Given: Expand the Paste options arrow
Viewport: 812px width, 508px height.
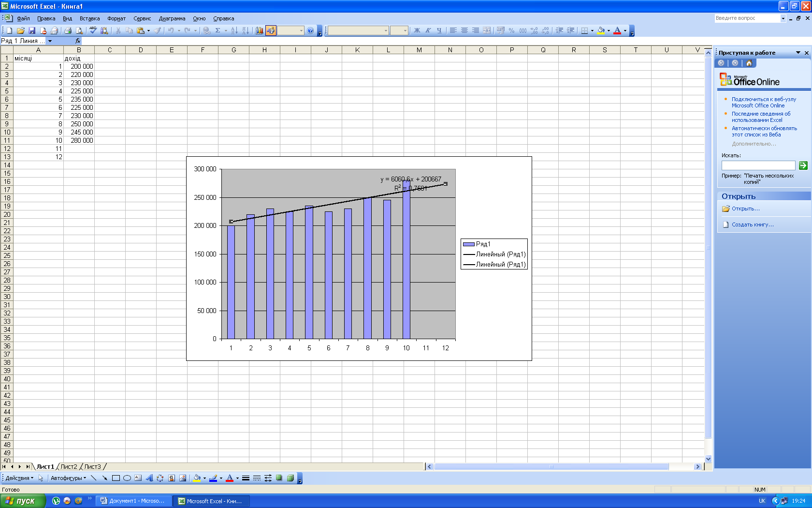Looking at the screenshot, I should tap(148, 30).
